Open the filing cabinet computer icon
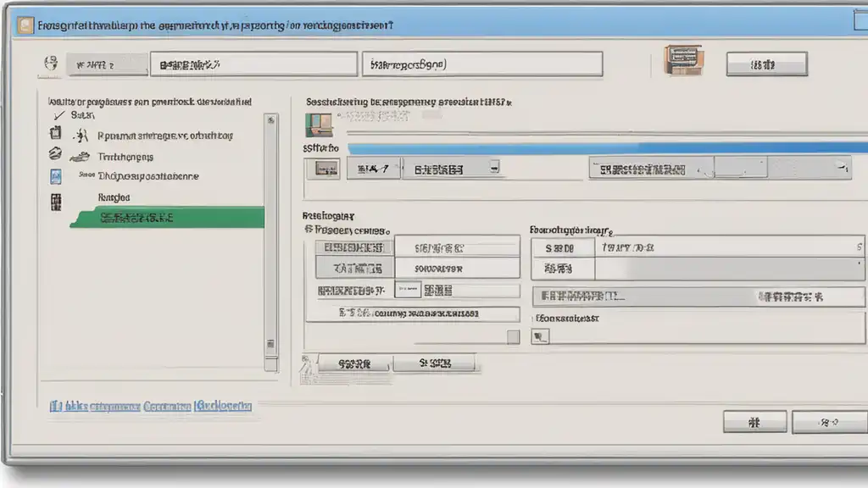Image resolution: width=868 pixels, height=488 pixels. [684, 60]
